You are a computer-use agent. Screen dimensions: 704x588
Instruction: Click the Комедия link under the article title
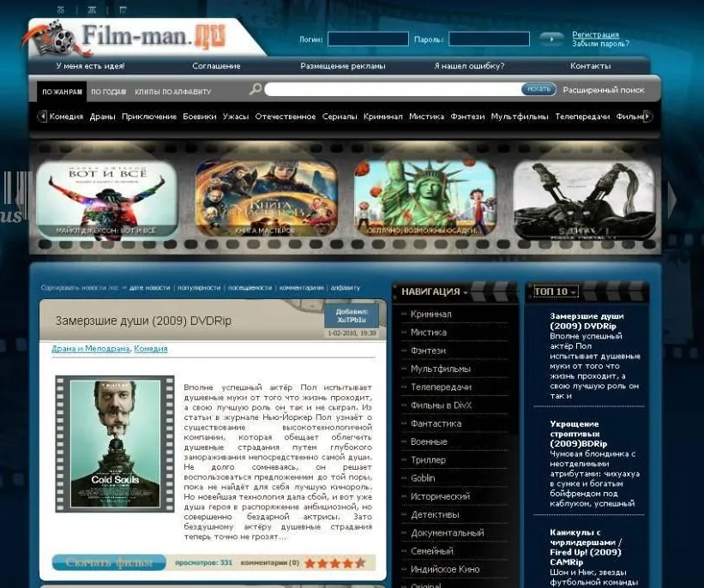click(x=151, y=349)
